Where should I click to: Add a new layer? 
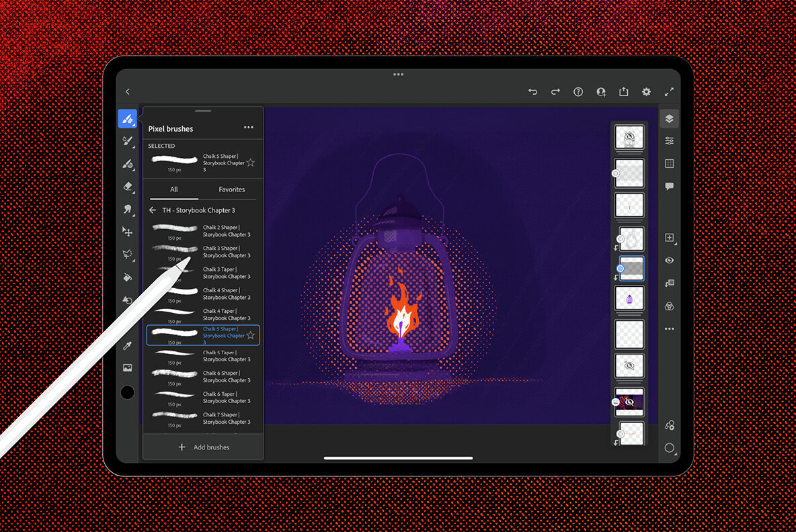coord(669,238)
